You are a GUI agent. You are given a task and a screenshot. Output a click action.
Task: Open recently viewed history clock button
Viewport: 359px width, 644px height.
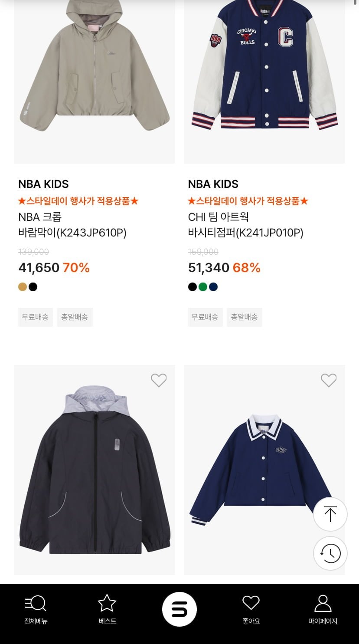[x=330, y=553]
